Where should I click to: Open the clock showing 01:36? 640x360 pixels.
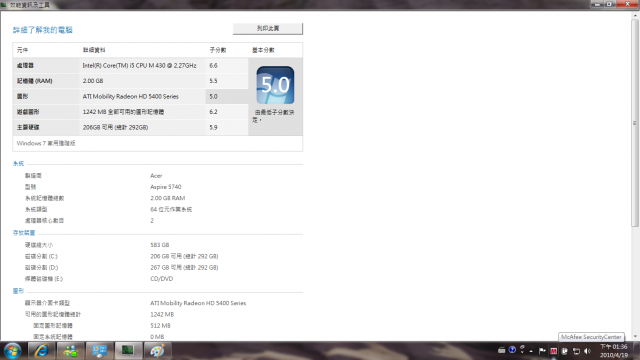tap(613, 351)
